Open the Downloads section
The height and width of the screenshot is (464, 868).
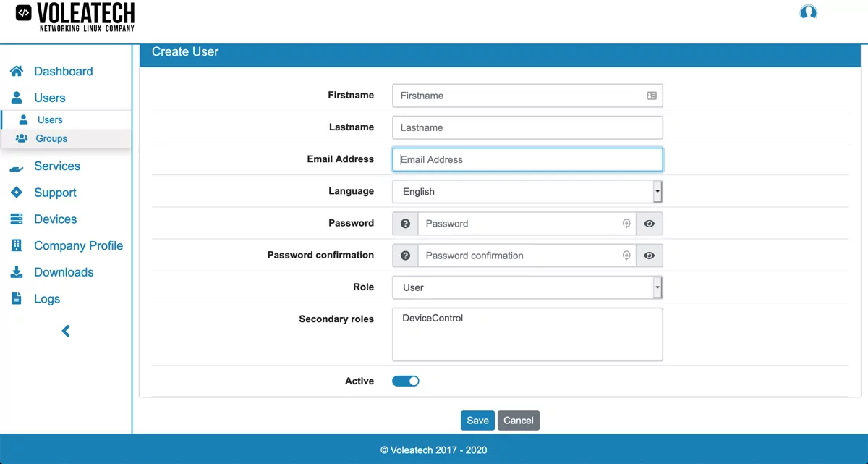tap(64, 271)
